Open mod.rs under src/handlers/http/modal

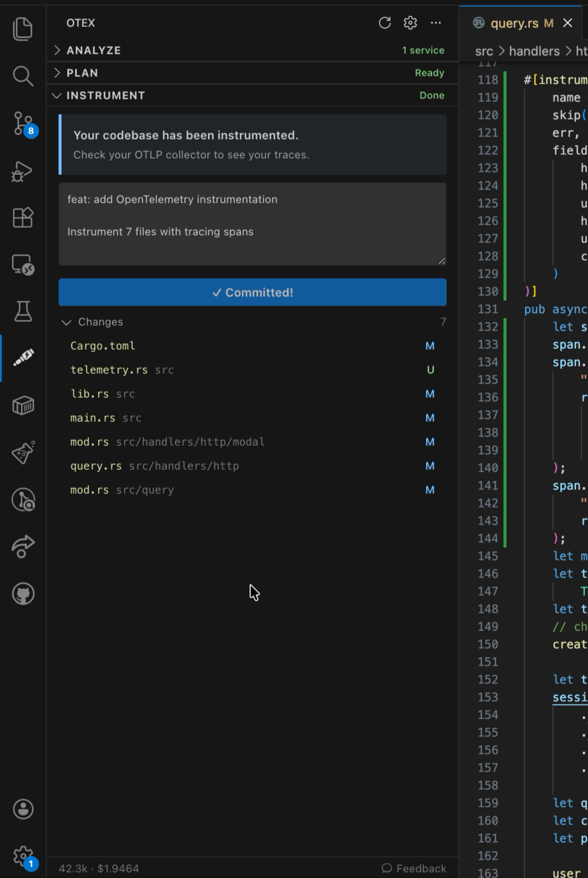click(252, 442)
